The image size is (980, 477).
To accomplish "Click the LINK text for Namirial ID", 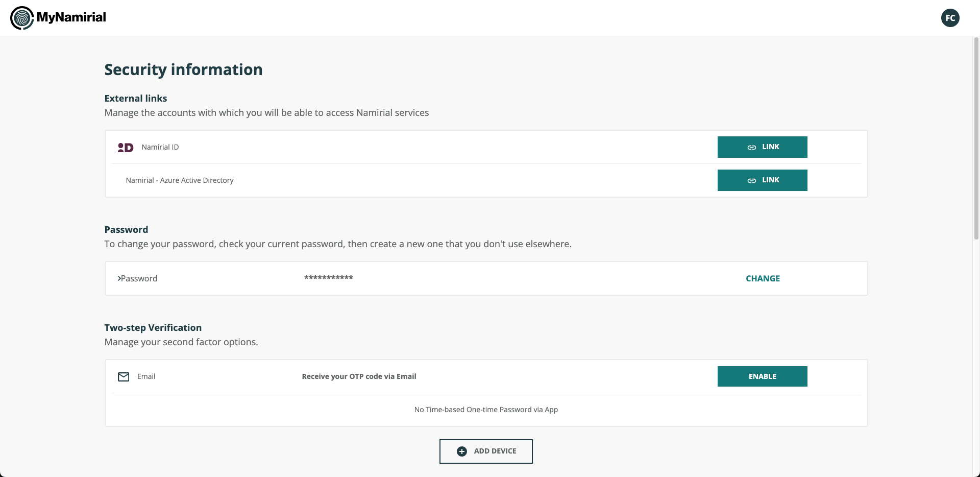I will 770,147.
